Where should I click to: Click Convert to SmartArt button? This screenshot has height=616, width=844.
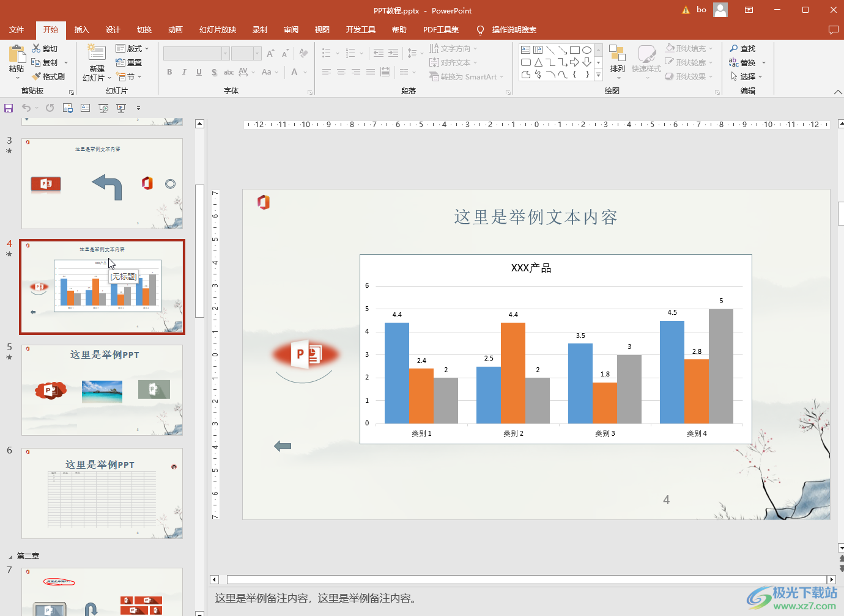pos(466,76)
